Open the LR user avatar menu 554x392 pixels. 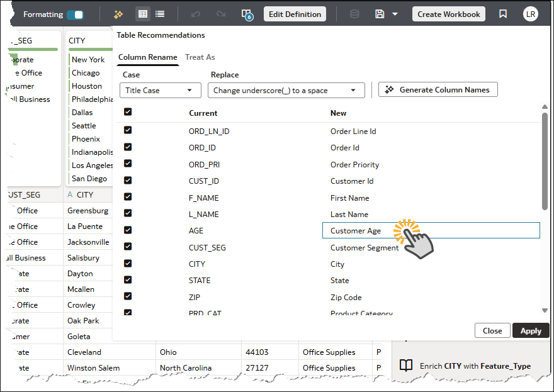click(531, 13)
